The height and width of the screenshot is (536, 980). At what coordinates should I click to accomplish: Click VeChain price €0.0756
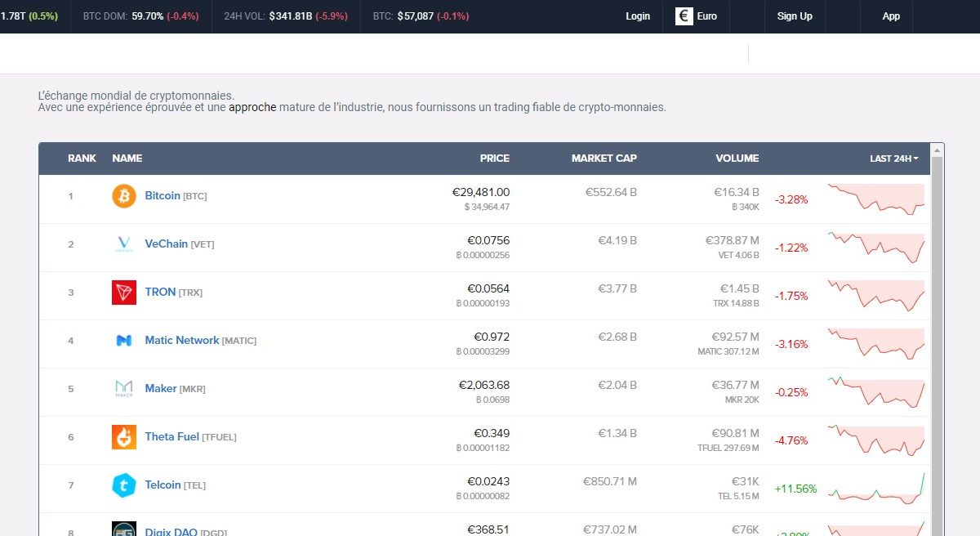click(x=488, y=240)
